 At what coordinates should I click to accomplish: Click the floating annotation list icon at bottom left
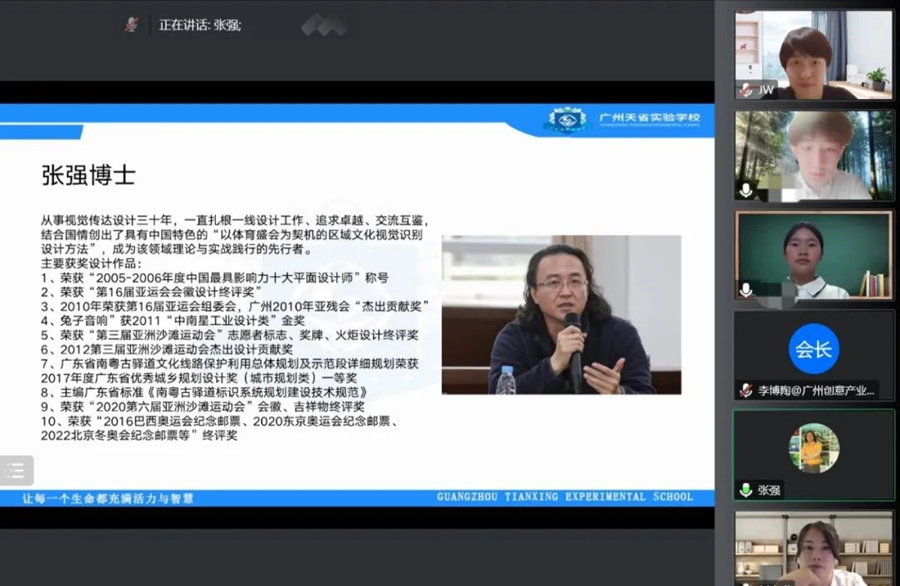[x=16, y=470]
